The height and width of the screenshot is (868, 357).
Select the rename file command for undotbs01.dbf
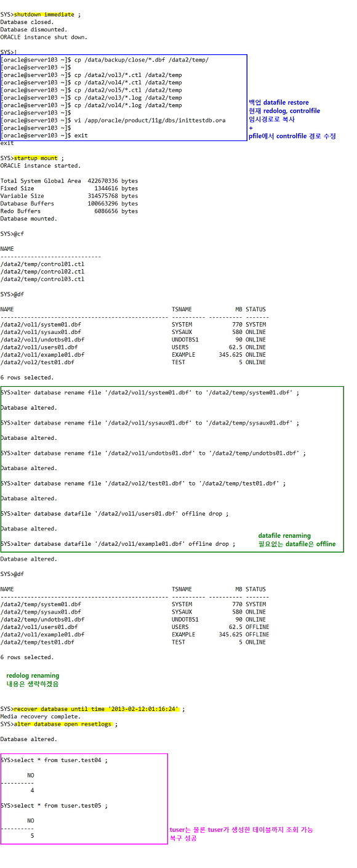click(153, 453)
